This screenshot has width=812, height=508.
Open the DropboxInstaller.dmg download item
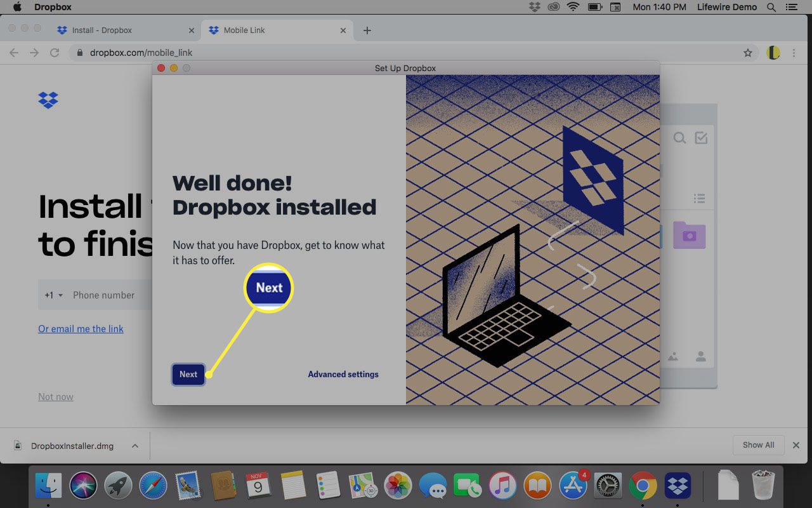tap(72, 446)
